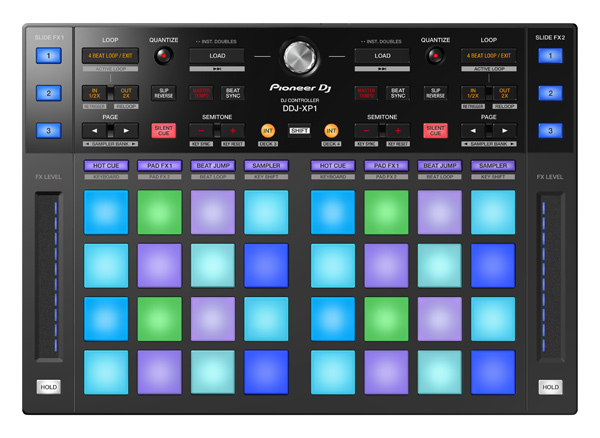Switch left deck pads to PAD FX1 mode
This screenshot has width=600, height=438.
(x=160, y=166)
